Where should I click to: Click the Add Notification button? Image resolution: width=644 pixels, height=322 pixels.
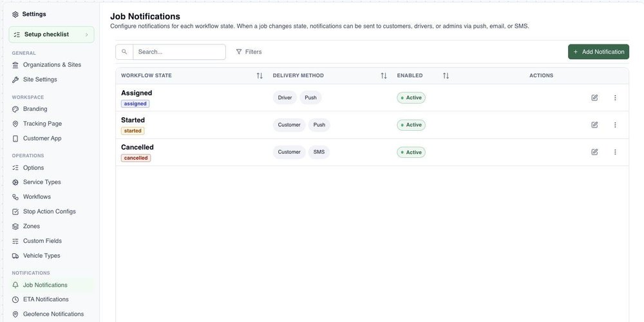click(598, 52)
